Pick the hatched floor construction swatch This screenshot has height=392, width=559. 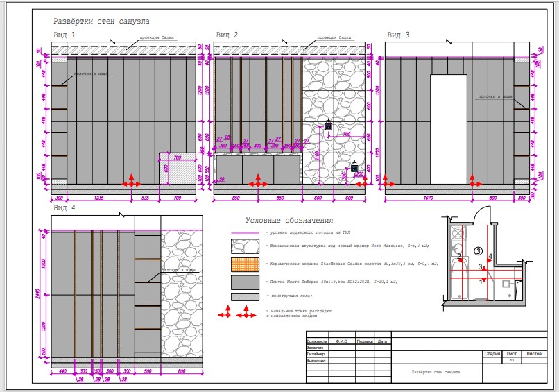245,297
